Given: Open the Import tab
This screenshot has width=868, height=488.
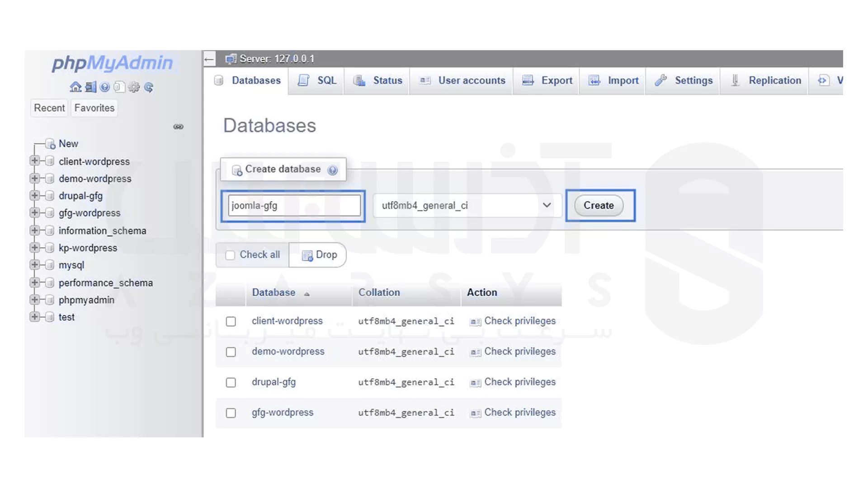Looking at the screenshot, I should tap(613, 80).
